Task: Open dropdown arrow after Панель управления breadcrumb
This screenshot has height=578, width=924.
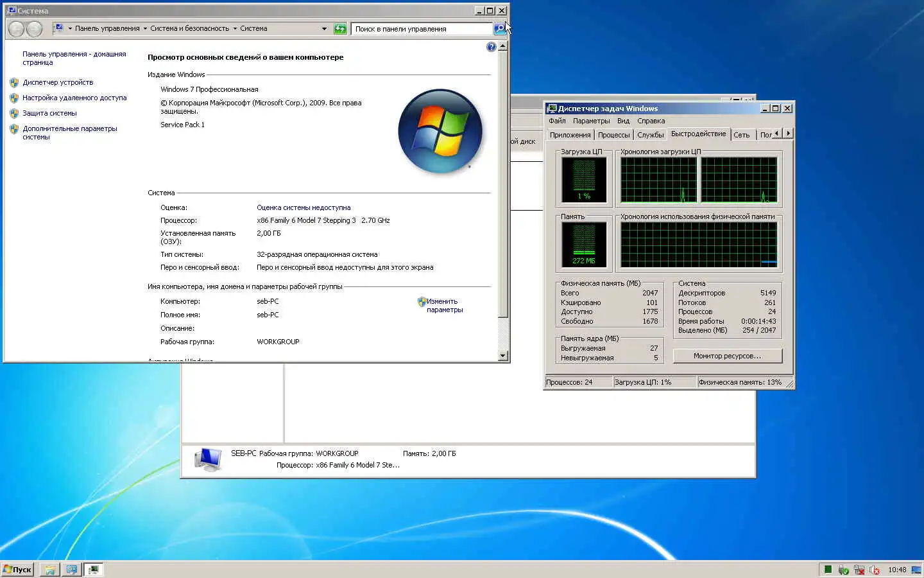Action: tap(145, 28)
